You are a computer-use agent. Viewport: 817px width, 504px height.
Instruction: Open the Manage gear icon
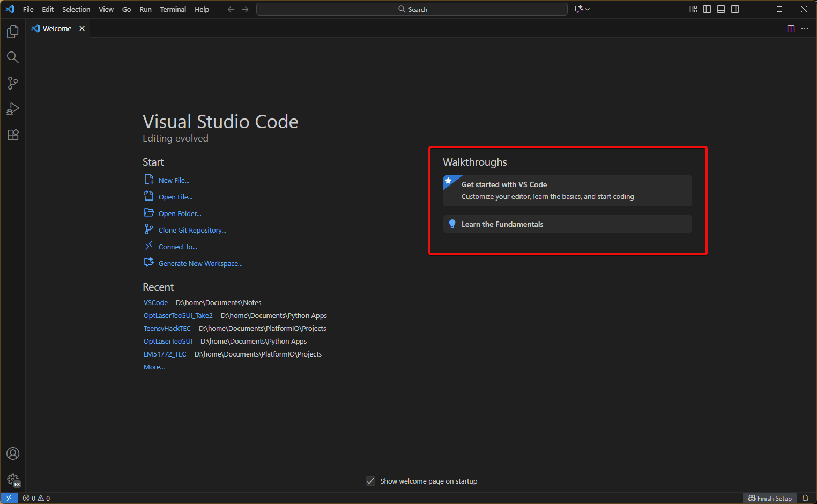click(13, 479)
